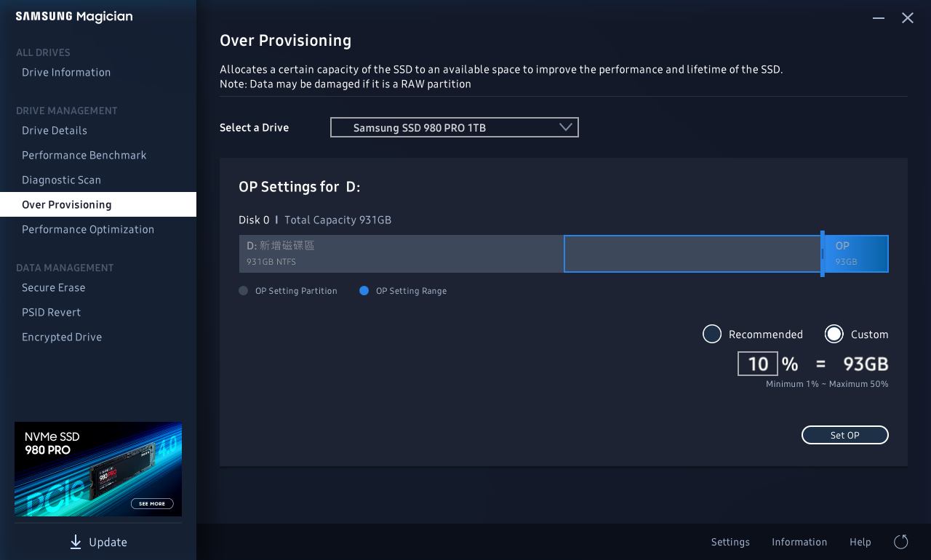The width and height of the screenshot is (931, 560).
Task: Open the Diagnostic Scan section
Action: click(x=61, y=180)
